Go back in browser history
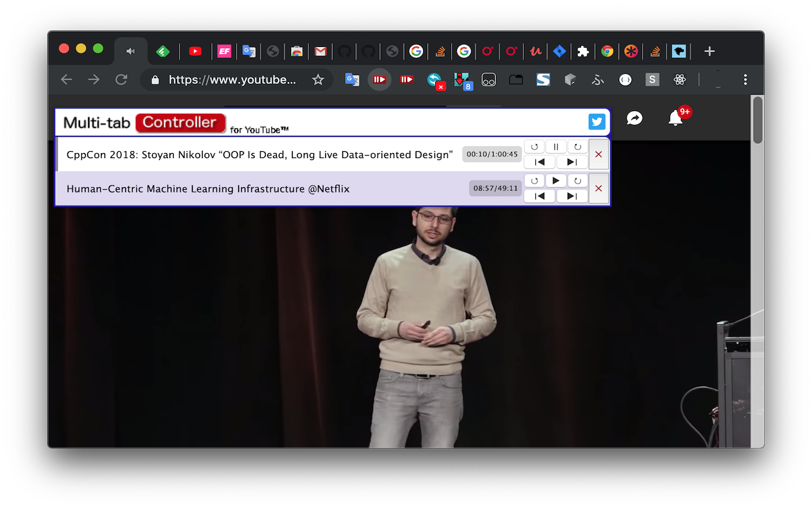This screenshot has width=812, height=508. point(66,79)
